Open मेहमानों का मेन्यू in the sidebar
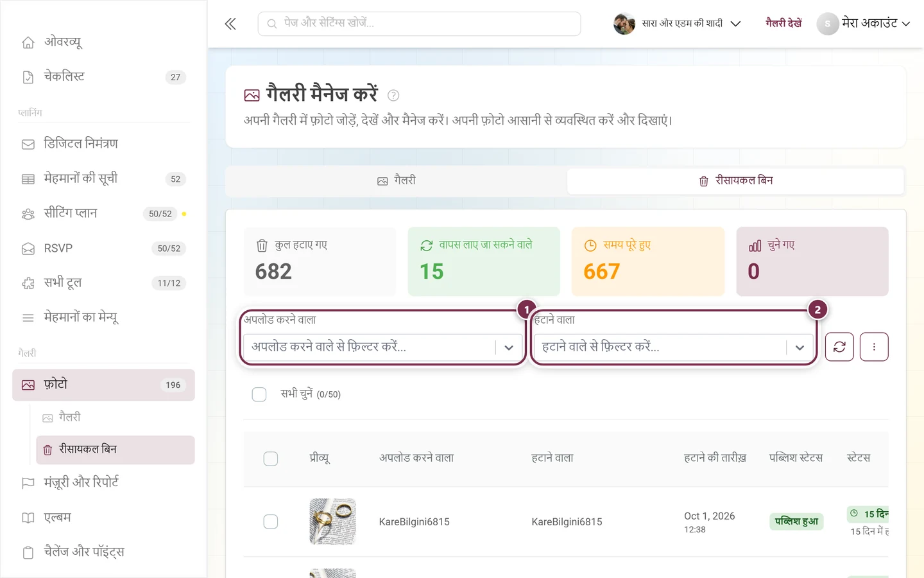Viewport: 924px width, 578px height. coord(103,318)
